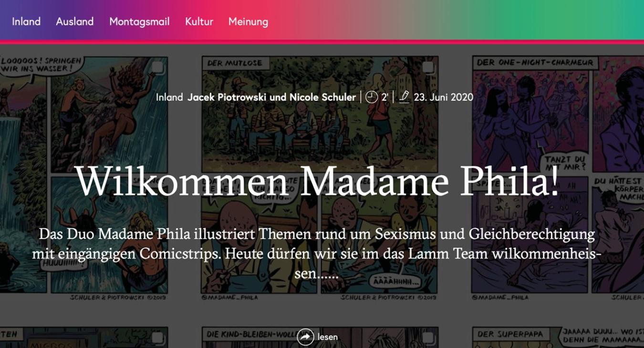
Task: Click the circular arrow icon beside lesen
Action: (305, 337)
